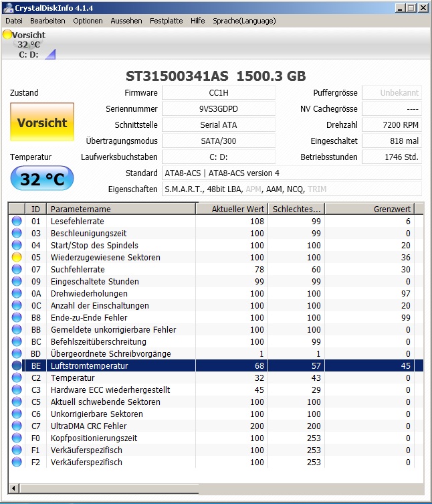
Task: Open the Aussehen menu
Action: point(126,21)
